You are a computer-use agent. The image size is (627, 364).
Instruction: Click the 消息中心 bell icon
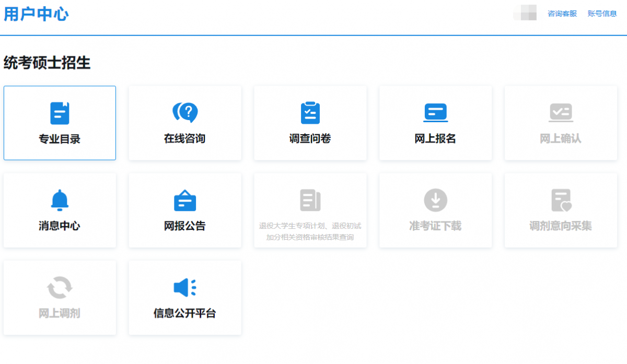(x=60, y=201)
